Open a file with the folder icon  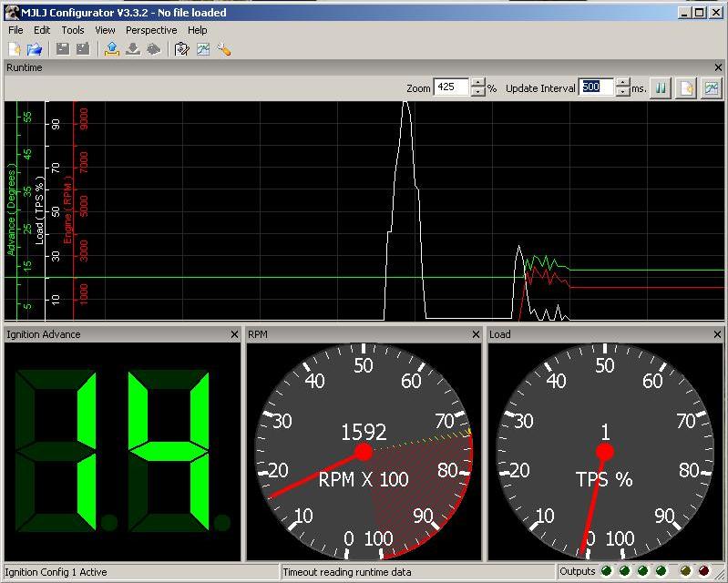tap(35, 49)
